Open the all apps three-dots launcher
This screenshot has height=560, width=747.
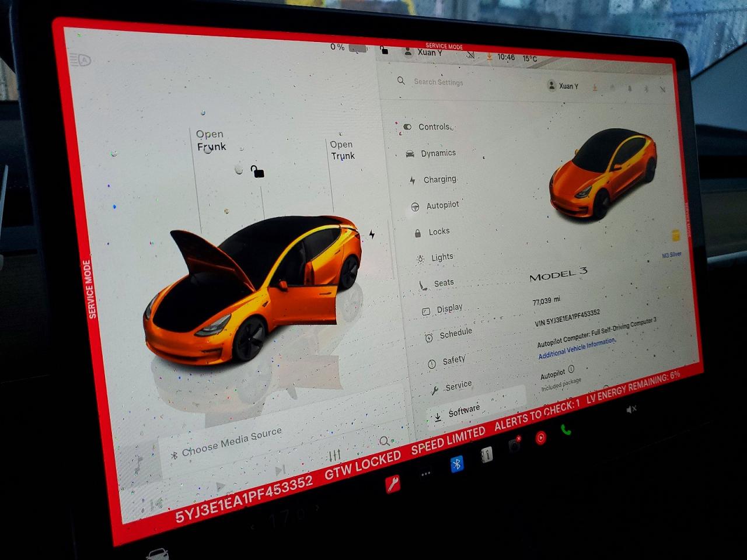click(426, 474)
